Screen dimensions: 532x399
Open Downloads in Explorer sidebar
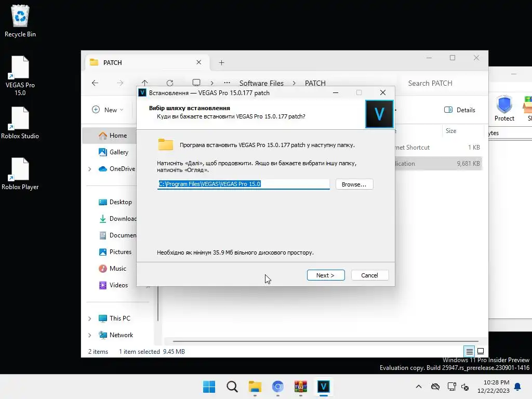coord(117,219)
